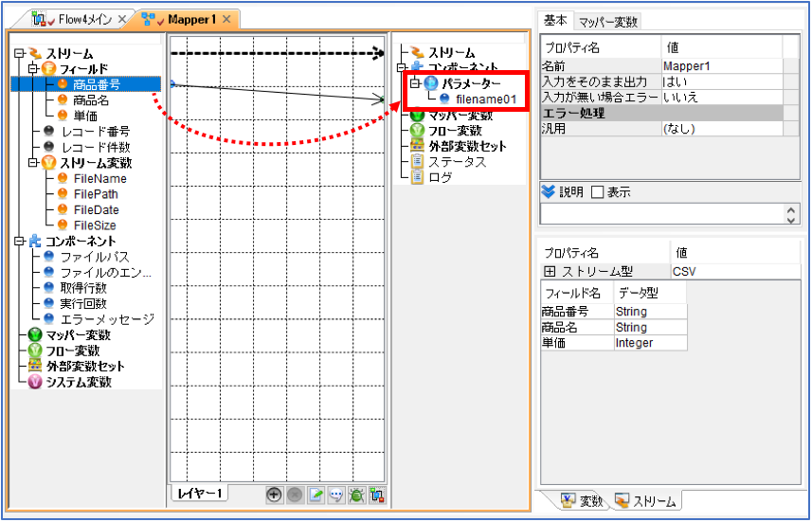Open the マッパー変数 properties tab
Viewport: 812px width, 522px height.
pyautogui.click(x=608, y=22)
